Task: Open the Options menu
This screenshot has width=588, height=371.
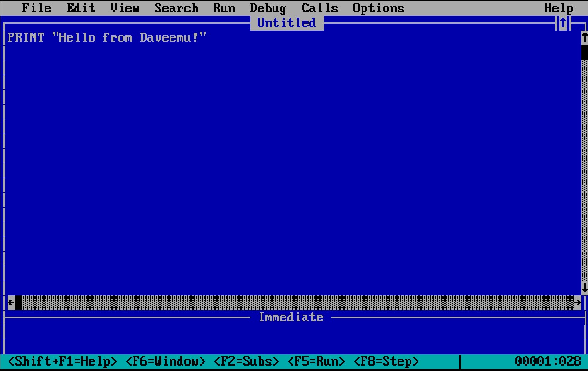Action: [379, 8]
